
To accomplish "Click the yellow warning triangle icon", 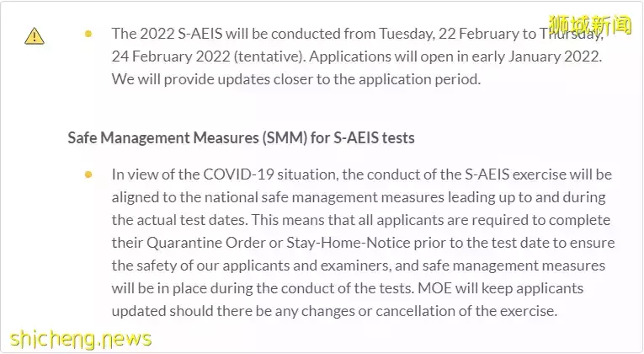I will 35,36.
